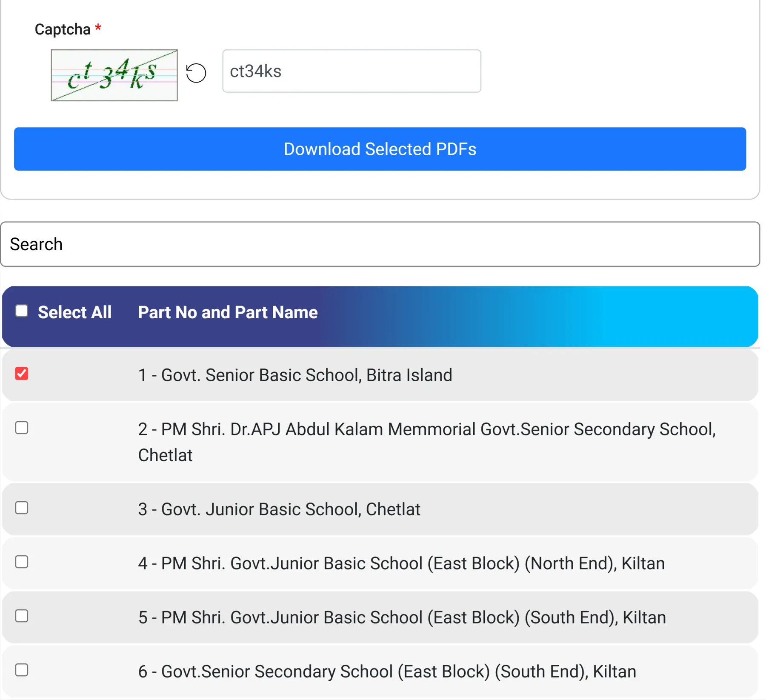
Task: Click the 'Select All' label
Action: pos(74,312)
